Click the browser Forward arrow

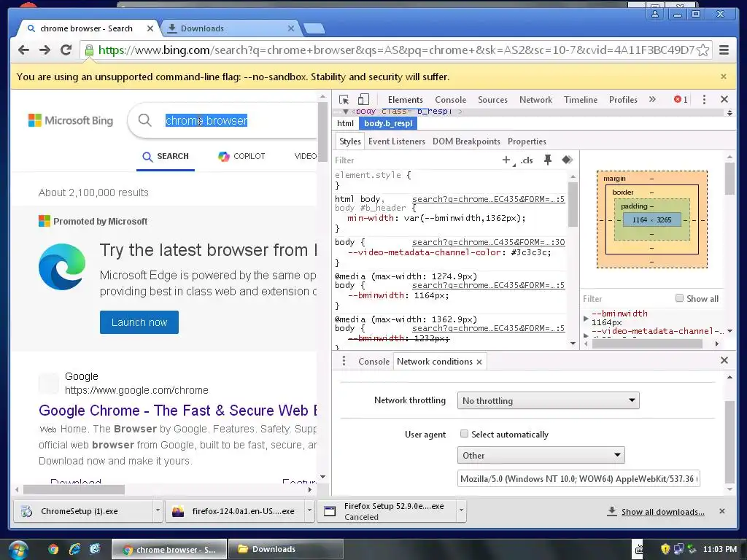[44, 50]
